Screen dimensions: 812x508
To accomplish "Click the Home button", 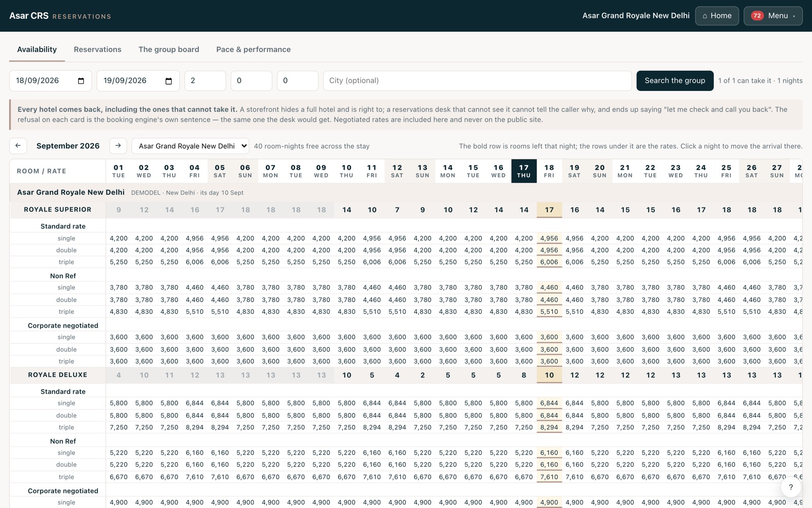I will tap(717, 16).
